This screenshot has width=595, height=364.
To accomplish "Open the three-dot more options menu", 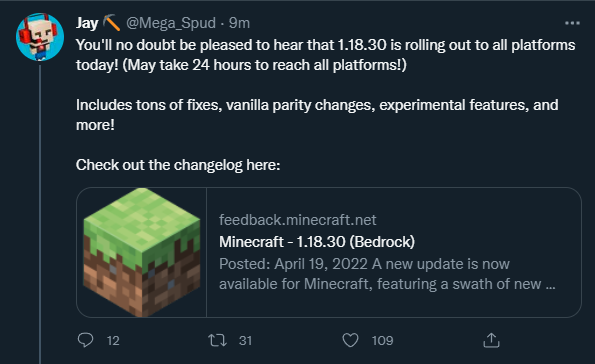I will pyautogui.click(x=572, y=23).
